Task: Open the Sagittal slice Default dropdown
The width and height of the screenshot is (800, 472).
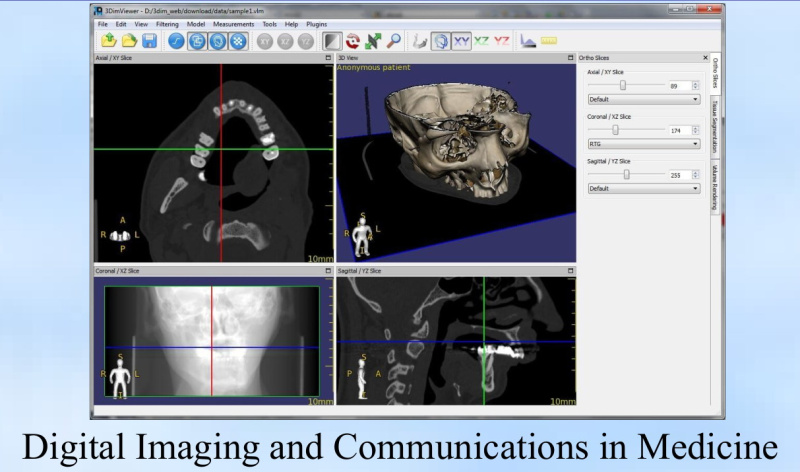Action: coord(644,187)
